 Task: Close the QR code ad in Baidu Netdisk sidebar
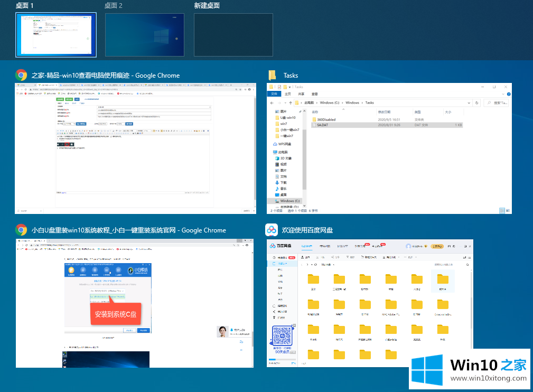[294, 326]
